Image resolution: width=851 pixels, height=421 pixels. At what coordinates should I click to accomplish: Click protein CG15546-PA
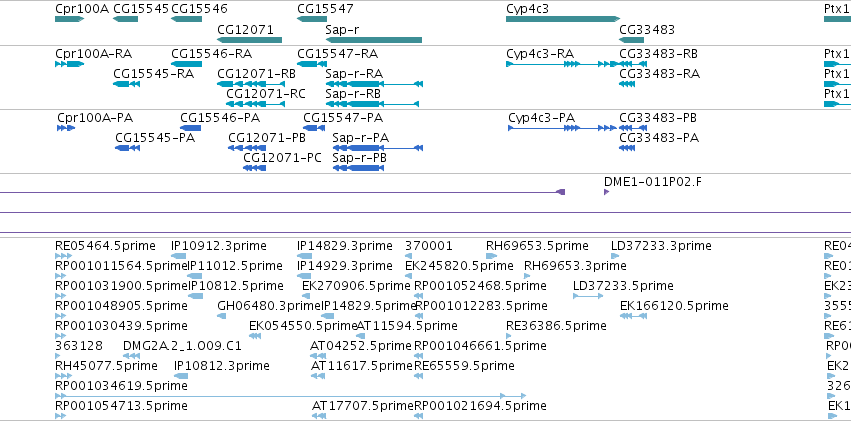[190, 128]
